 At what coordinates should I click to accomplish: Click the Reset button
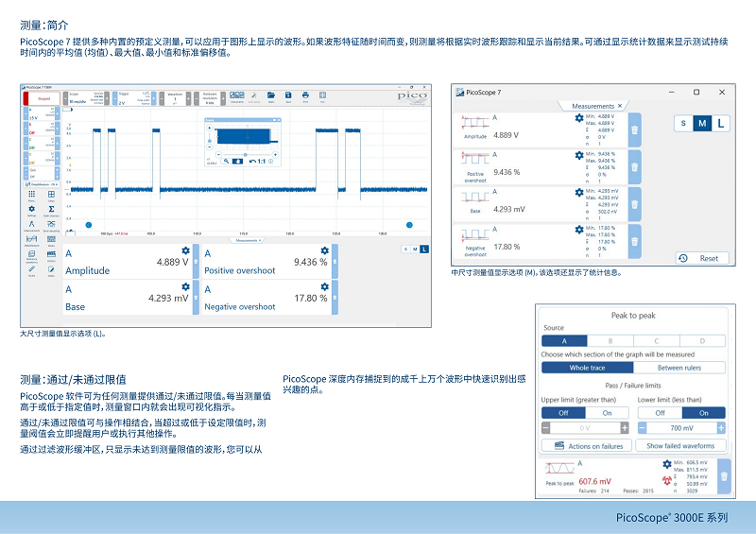(702, 259)
